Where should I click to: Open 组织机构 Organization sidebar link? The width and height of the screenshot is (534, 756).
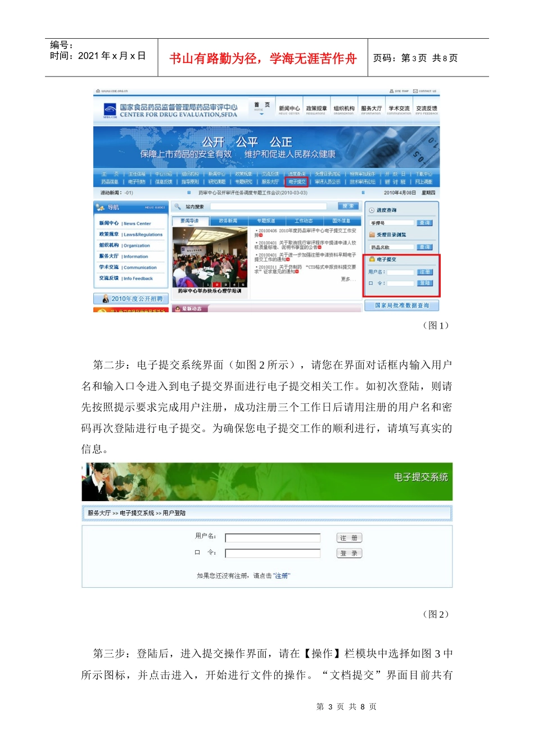click(124, 245)
